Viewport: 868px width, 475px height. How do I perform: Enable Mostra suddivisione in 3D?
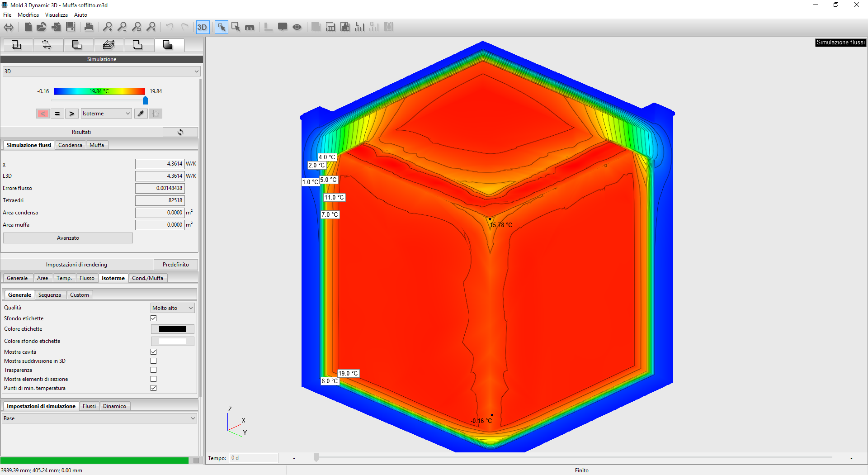(154, 361)
